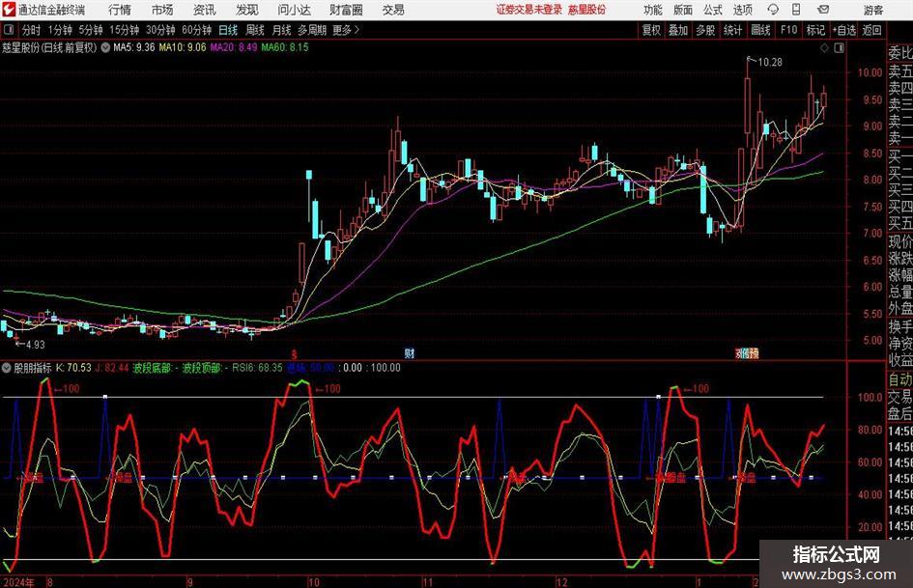Toggle the left sidebar panel icon
Image resolution: width=913 pixels, height=588 pixels.
[x=9, y=30]
